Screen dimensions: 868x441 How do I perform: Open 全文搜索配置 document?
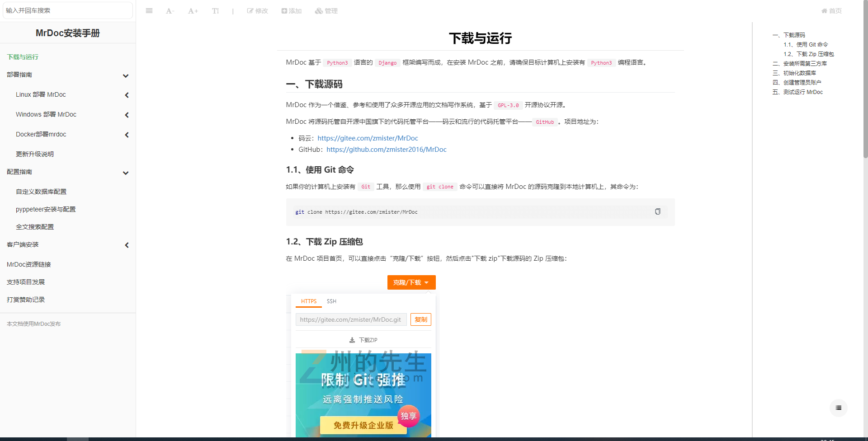coord(35,227)
